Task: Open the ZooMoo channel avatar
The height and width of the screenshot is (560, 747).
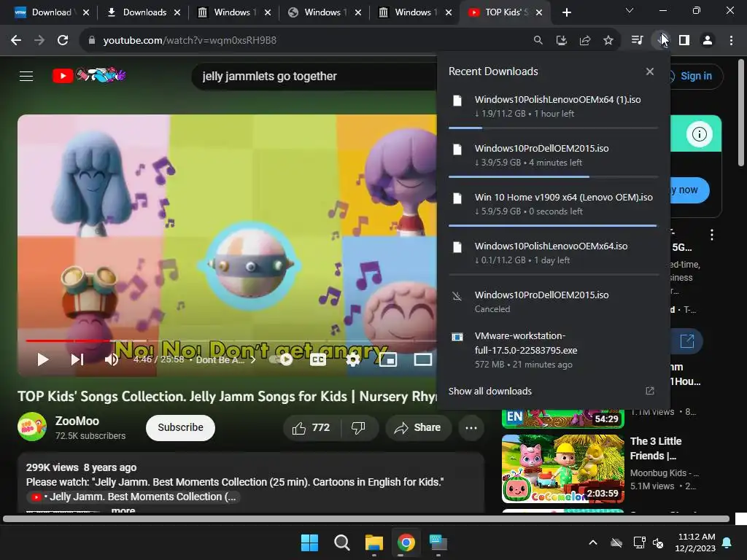Action: [32, 427]
